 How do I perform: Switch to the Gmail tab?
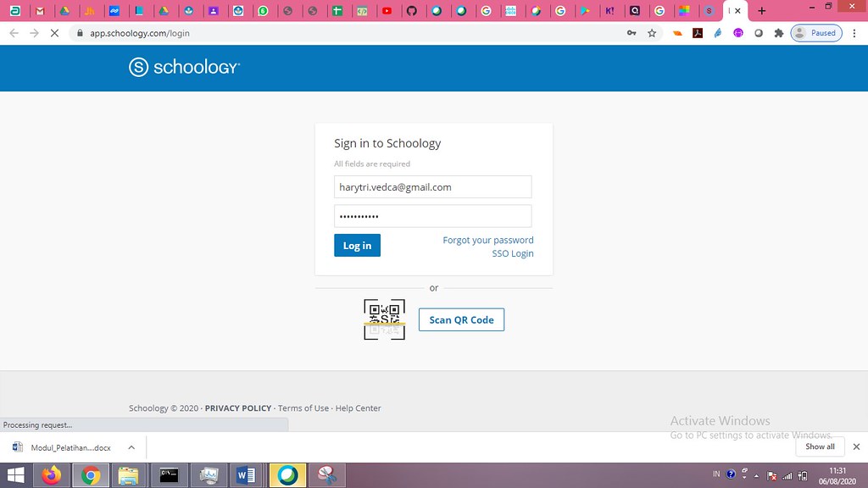pyautogui.click(x=40, y=10)
